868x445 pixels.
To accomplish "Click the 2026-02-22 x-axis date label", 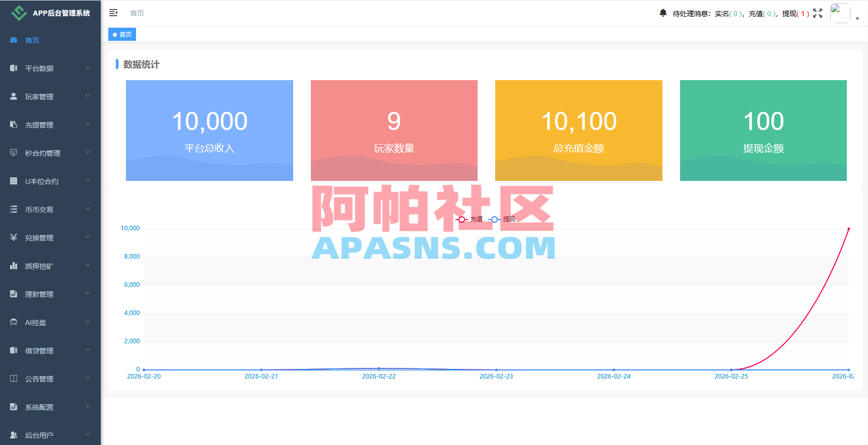I will [x=379, y=376].
